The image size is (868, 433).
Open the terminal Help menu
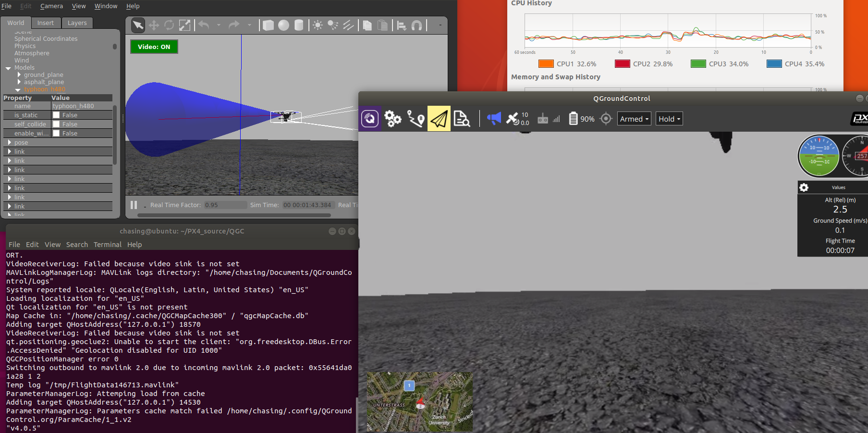pyautogui.click(x=134, y=245)
